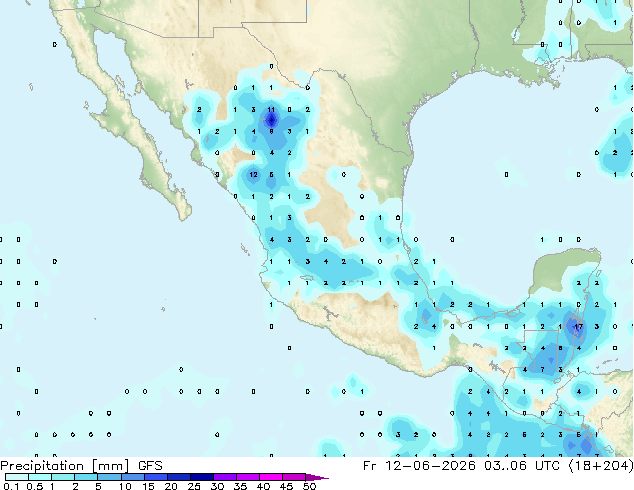Click the "30" legend tick label
634x490 pixels.
coord(217,486)
